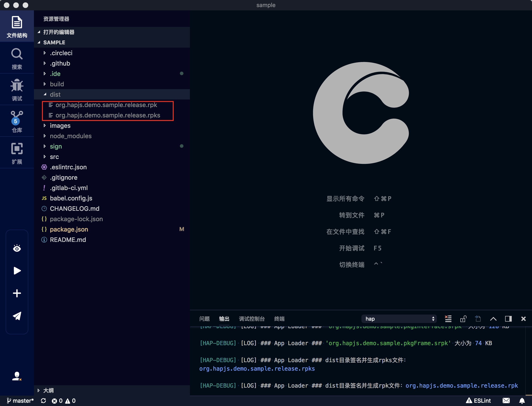
Task: Open the 调试 debug view
Action: 17,90
